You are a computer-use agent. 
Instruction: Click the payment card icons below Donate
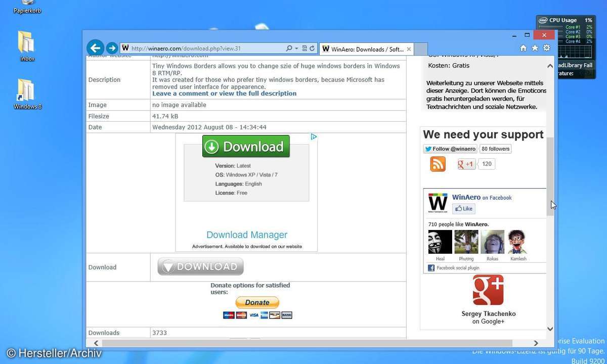[x=257, y=315]
